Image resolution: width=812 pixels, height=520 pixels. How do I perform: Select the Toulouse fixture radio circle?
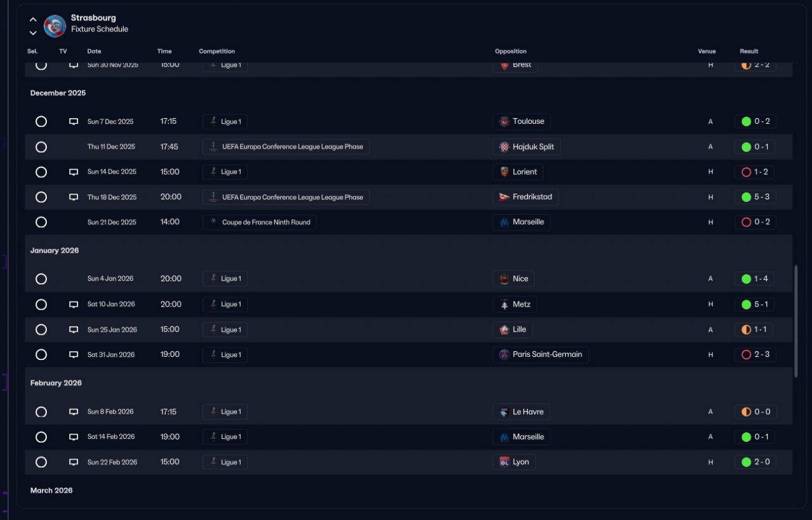(x=41, y=121)
